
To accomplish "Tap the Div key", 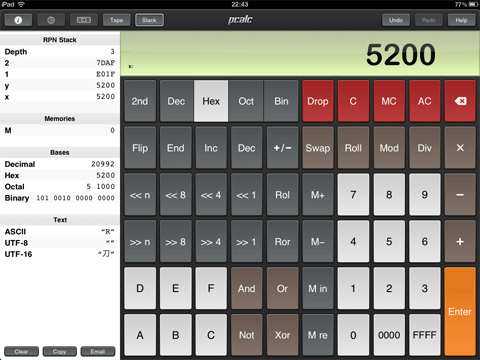I will click(425, 148).
